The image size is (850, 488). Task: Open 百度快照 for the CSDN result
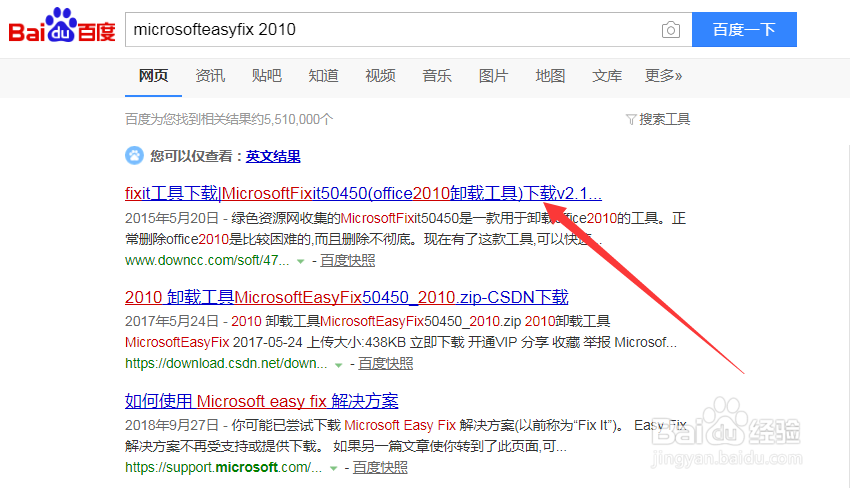385,363
